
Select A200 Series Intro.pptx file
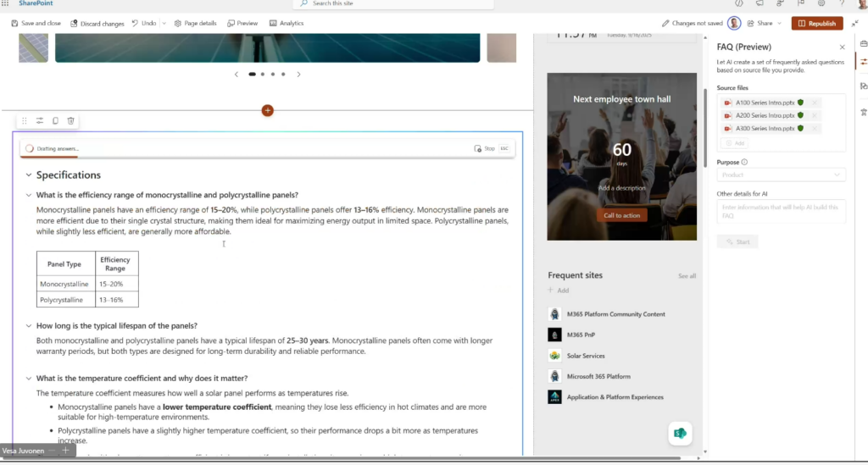coord(765,115)
